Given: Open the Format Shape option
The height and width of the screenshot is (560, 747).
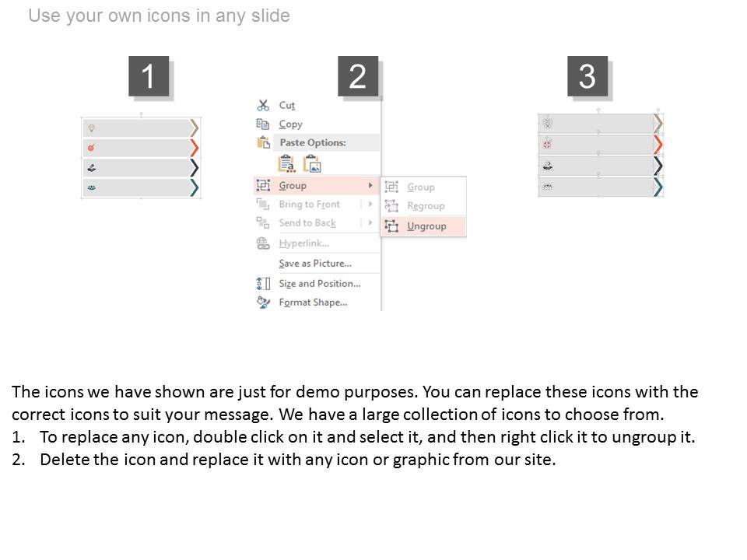Looking at the screenshot, I should [x=313, y=303].
